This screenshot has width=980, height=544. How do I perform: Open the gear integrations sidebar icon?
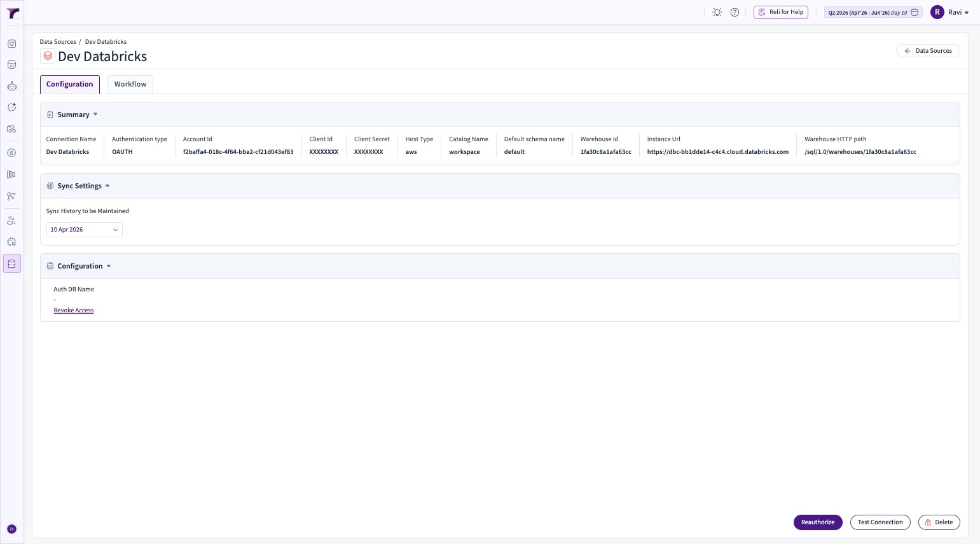(x=11, y=242)
